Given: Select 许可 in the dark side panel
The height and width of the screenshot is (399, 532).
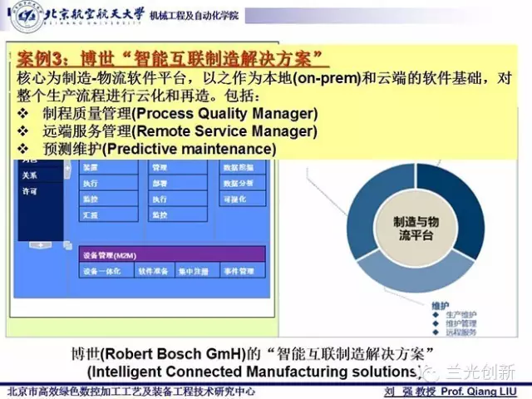Looking at the screenshot, I should tap(30, 191).
